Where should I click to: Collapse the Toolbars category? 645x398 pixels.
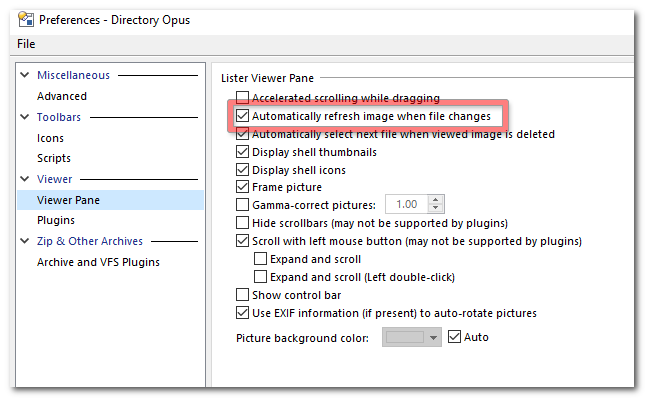pyautogui.click(x=25, y=117)
